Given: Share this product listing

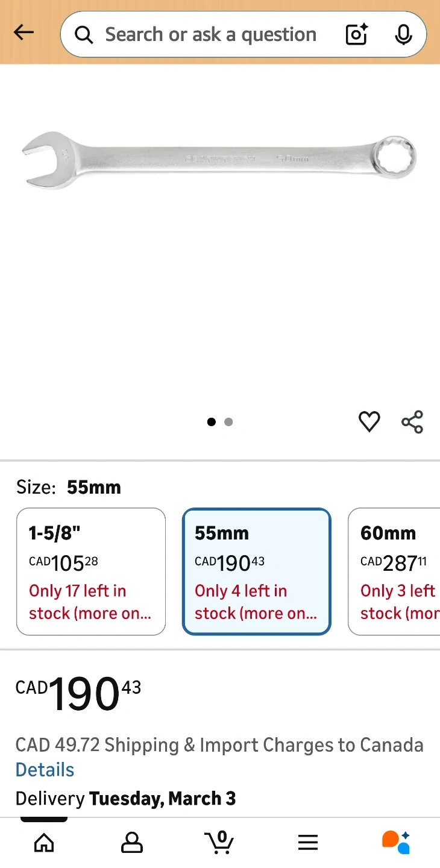Looking at the screenshot, I should 412,422.
